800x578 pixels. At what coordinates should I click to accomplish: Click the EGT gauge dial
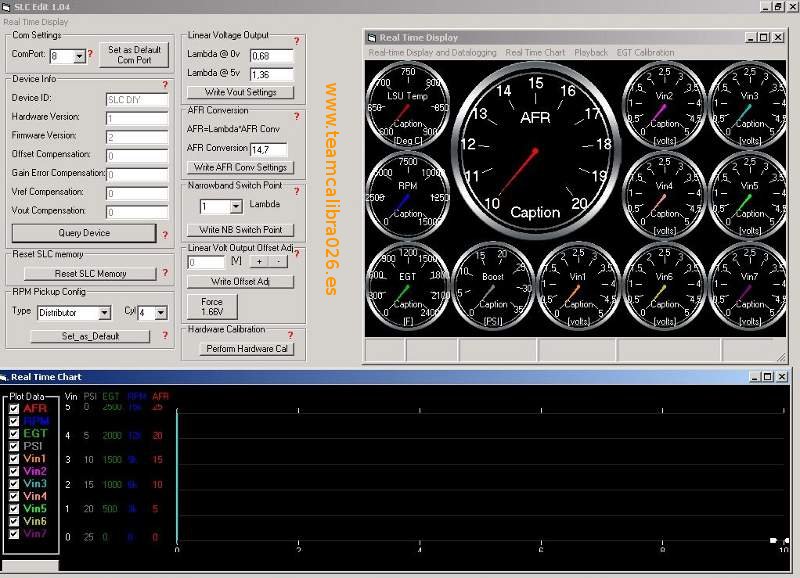(x=407, y=285)
